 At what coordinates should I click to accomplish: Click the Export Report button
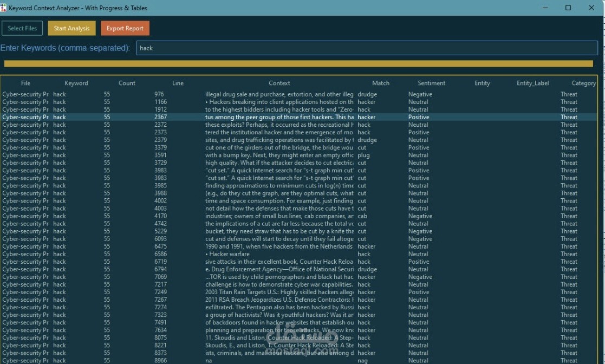[125, 28]
